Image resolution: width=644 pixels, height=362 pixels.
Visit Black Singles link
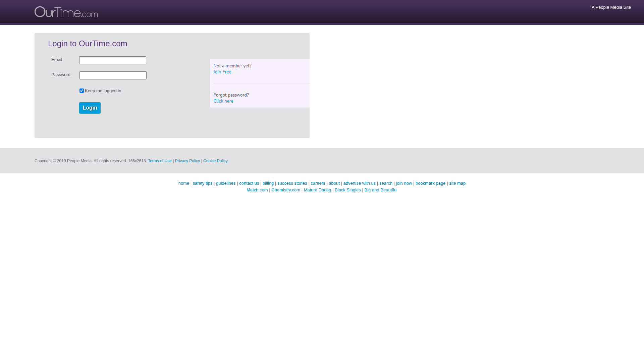click(348, 190)
